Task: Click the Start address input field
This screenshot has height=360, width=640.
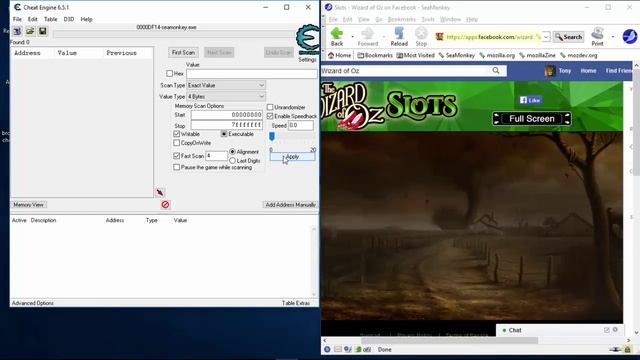Action: (227, 115)
